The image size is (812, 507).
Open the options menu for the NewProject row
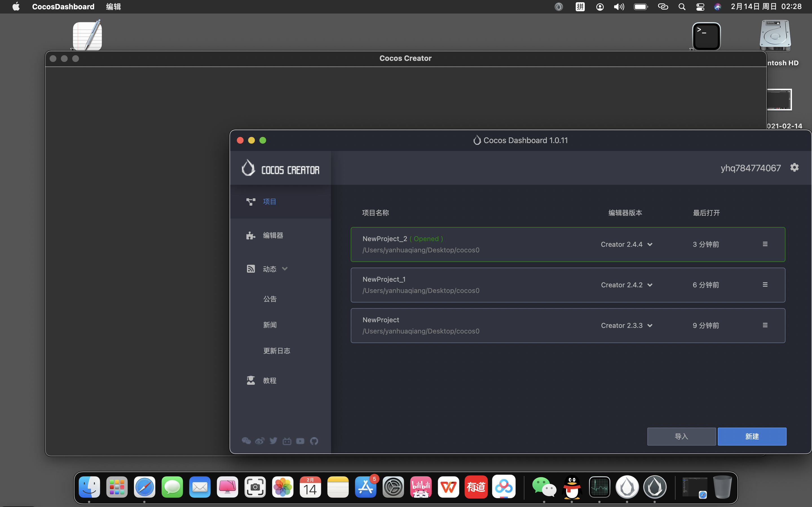coord(765,325)
